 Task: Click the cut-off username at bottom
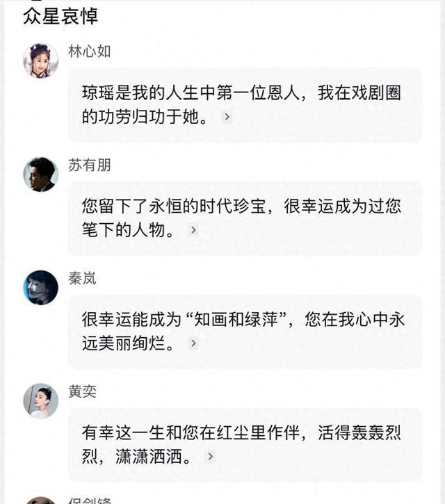(89, 501)
